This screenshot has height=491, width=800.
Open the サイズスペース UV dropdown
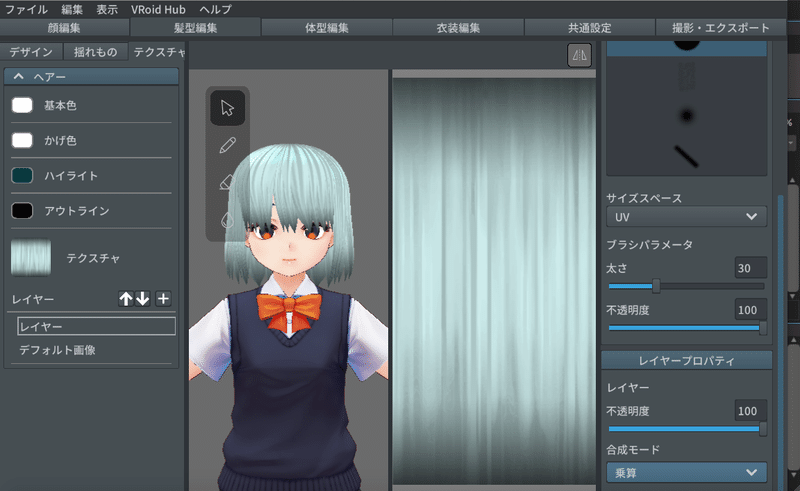click(x=686, y=216)
